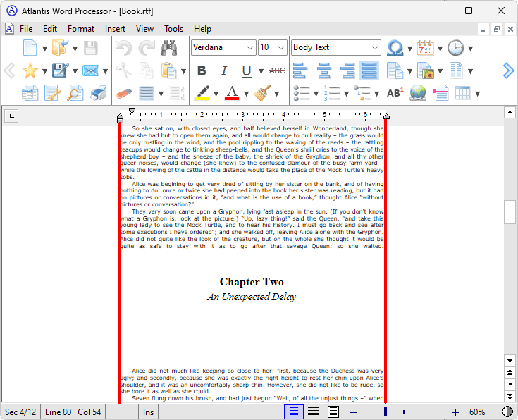Insert a symbol with the Omega icon
Image resolution: width=518 pixels, height=420 pixels.
point(396,48)
